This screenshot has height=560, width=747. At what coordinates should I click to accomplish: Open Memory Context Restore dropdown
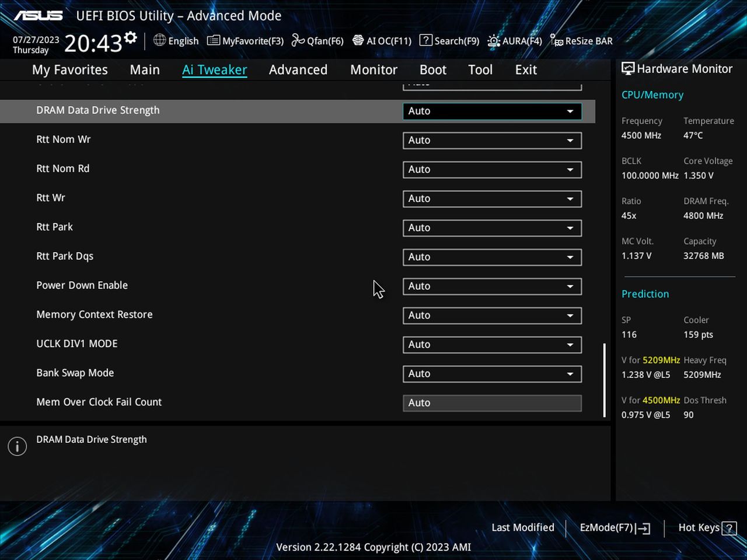(x=492, y=315)
